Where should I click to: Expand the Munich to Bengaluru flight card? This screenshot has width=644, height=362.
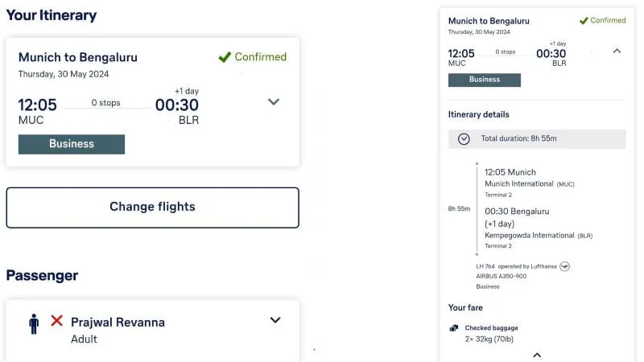click(x=274, y=102)
